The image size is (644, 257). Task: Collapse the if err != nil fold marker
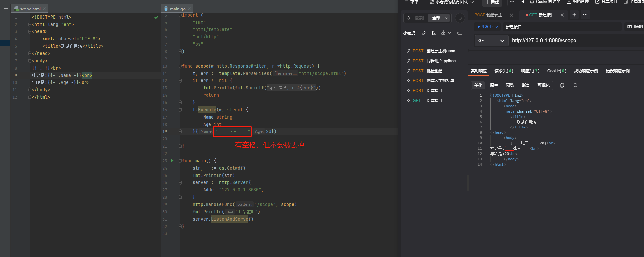coord(180,80)
